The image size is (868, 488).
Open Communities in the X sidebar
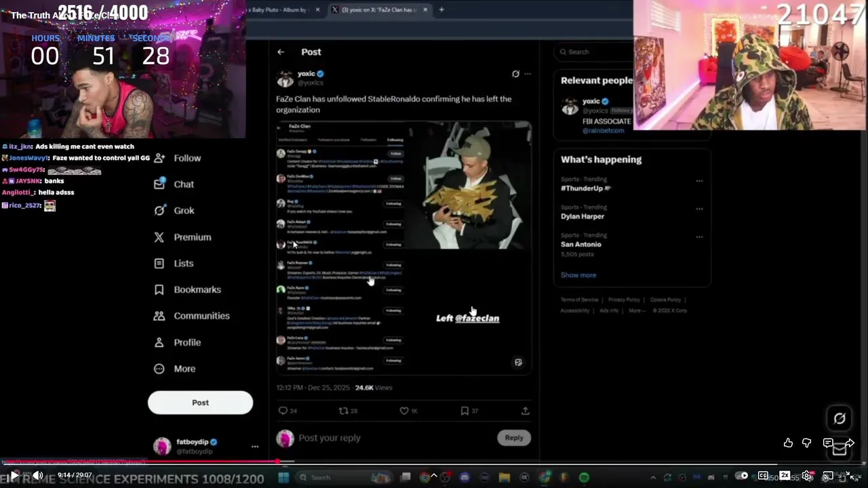click(x=191, y=316)
